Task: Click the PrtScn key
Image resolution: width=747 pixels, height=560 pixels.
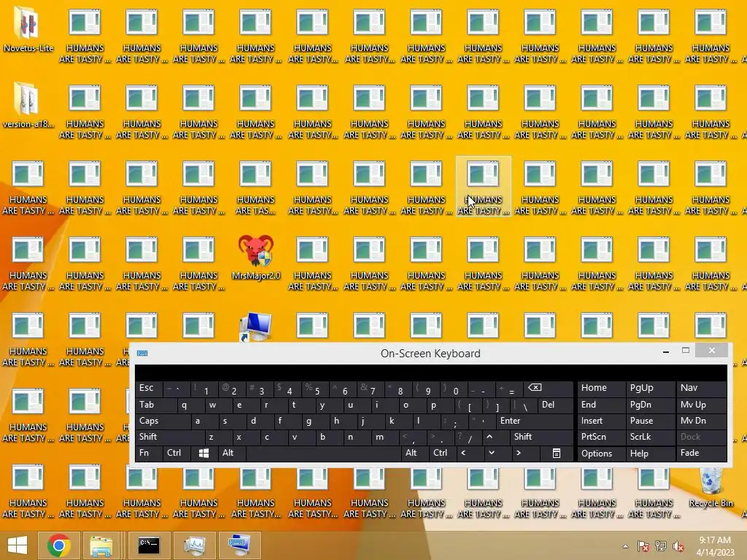Action: (601, 437)
